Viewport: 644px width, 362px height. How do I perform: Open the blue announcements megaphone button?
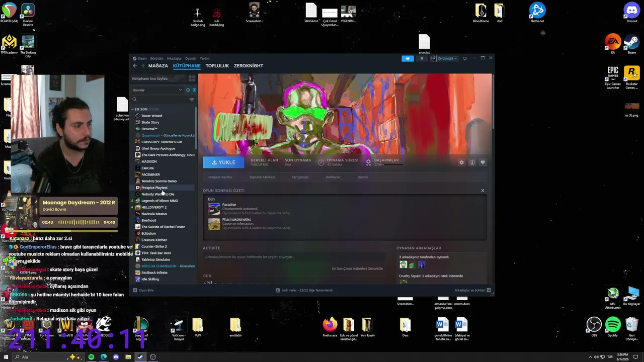pos(408,58)
